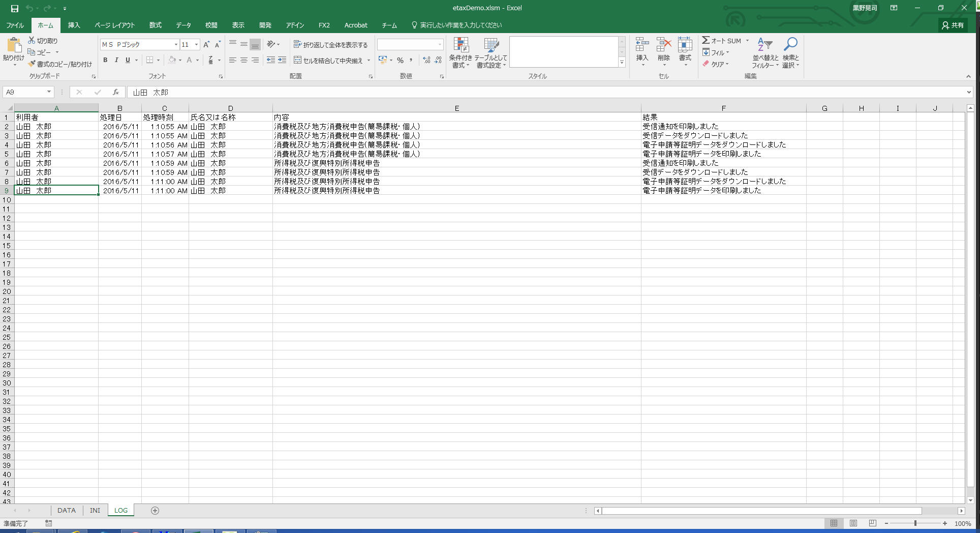Click the Sort & Filter (並べ替えとフィルター) icon
Viewport: 980px width, 533px height.
[x=764, y=45]
